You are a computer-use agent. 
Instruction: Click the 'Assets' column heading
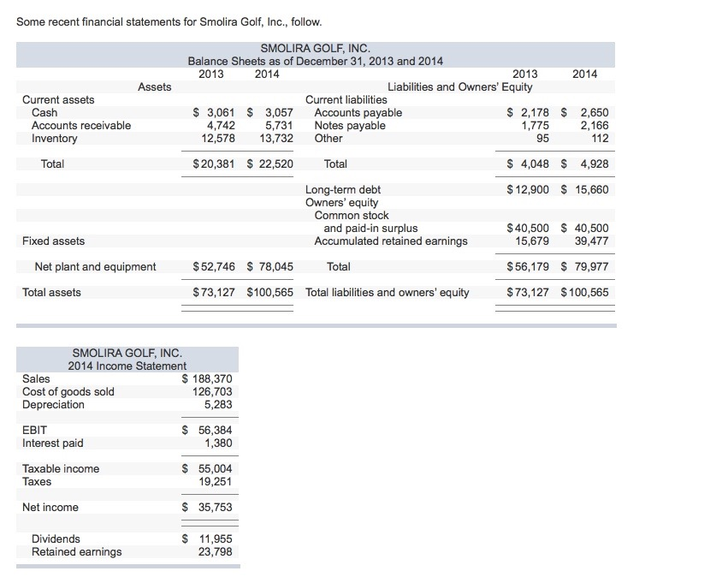pyautogui.click(x=155, y=86)
